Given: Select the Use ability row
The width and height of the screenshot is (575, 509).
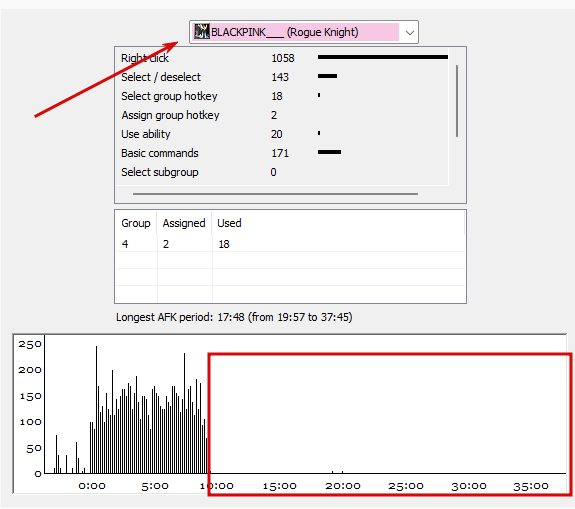Looking at the screenshot, I should (x=282, y=134).
